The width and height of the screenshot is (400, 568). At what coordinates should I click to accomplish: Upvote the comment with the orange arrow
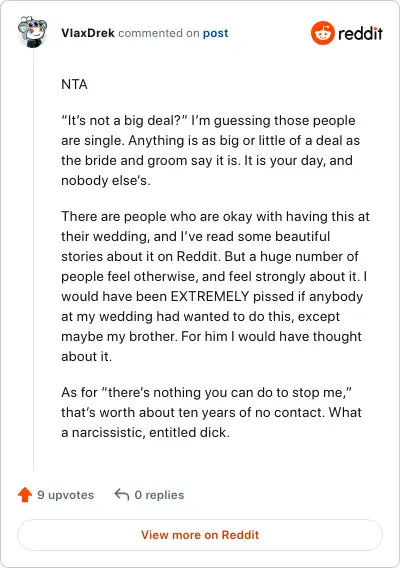tap(25, 494)
